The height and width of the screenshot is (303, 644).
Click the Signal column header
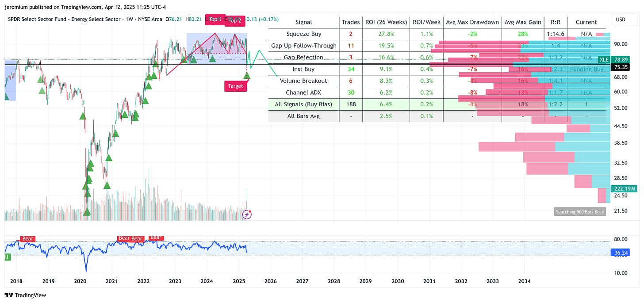click(x=303, y=22)
